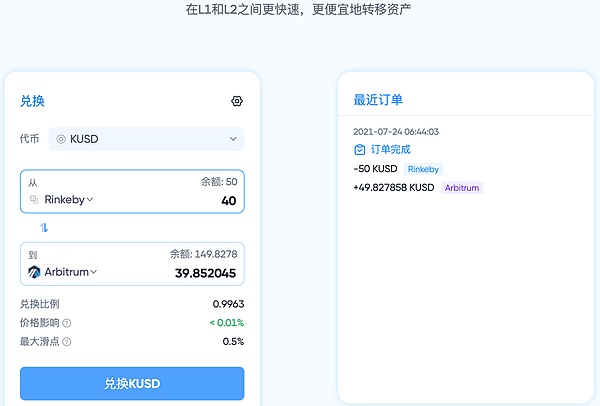Viewport: 600px width, 406px height.
Task: Click the Rinkeby network icon
Action: (34, 200)
